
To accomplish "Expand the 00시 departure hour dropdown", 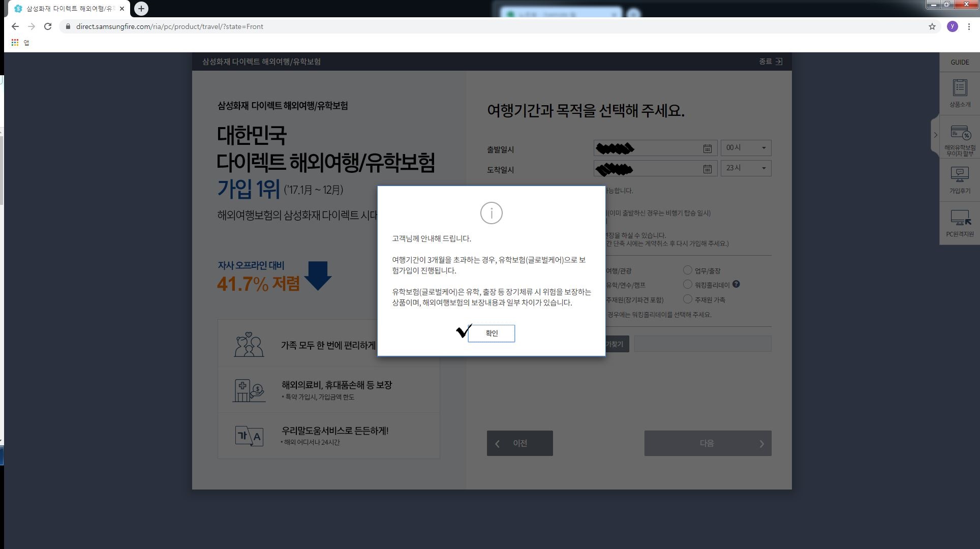I will coord(746,148).
